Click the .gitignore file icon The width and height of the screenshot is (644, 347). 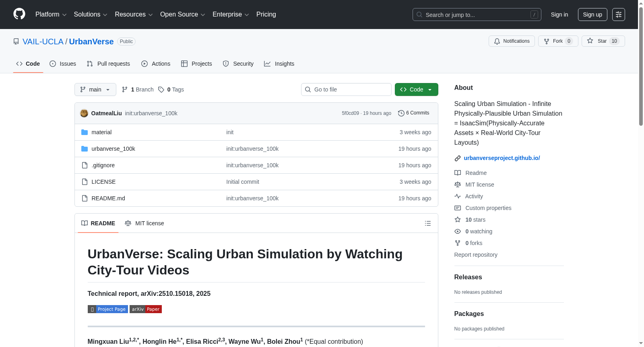85,165
